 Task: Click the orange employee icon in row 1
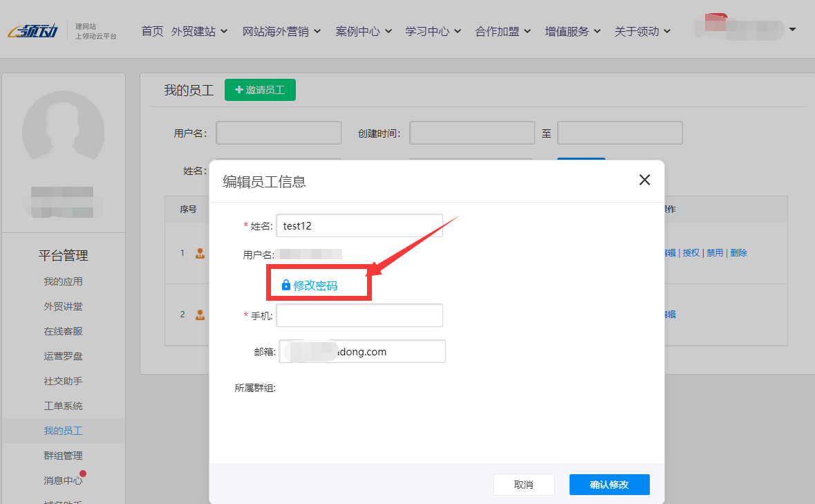(x=199, y=253)
